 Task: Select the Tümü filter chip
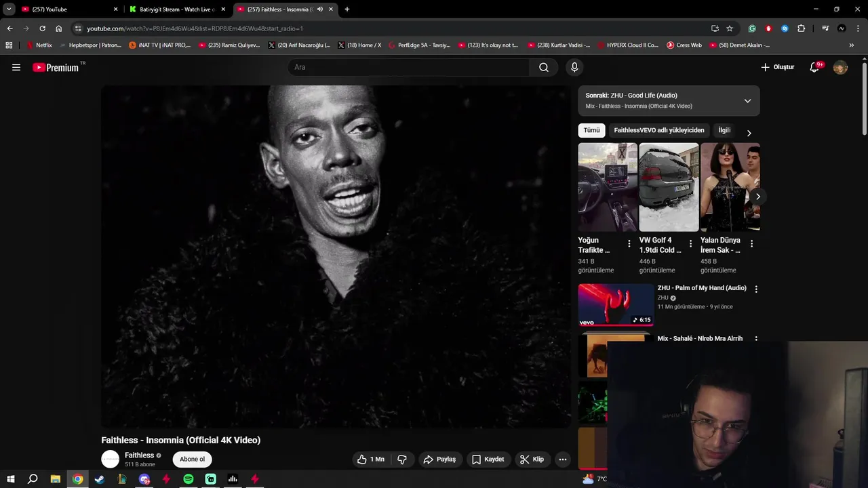[591, 130]
